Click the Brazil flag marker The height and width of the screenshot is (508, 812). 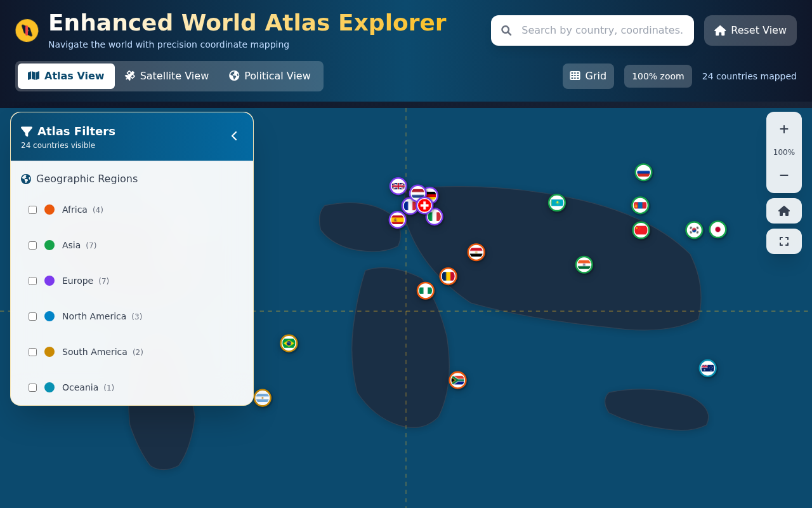(x=289, y=343)
